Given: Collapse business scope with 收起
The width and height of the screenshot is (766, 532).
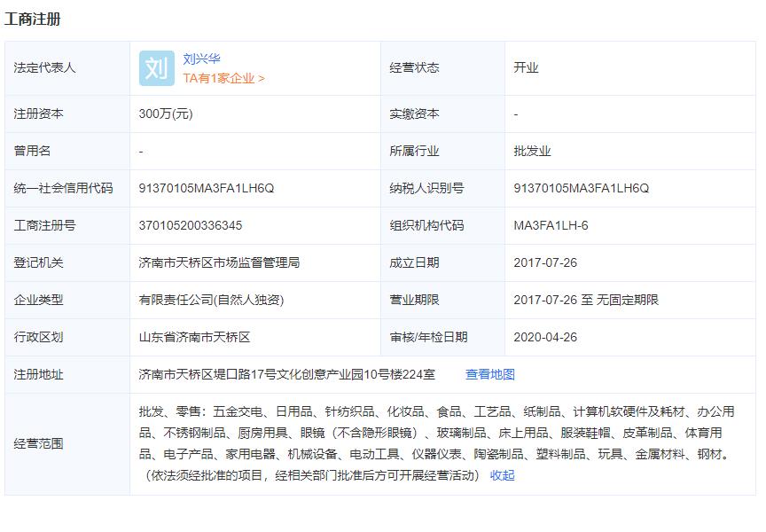Looking at the screenshot, I should 502,475.
